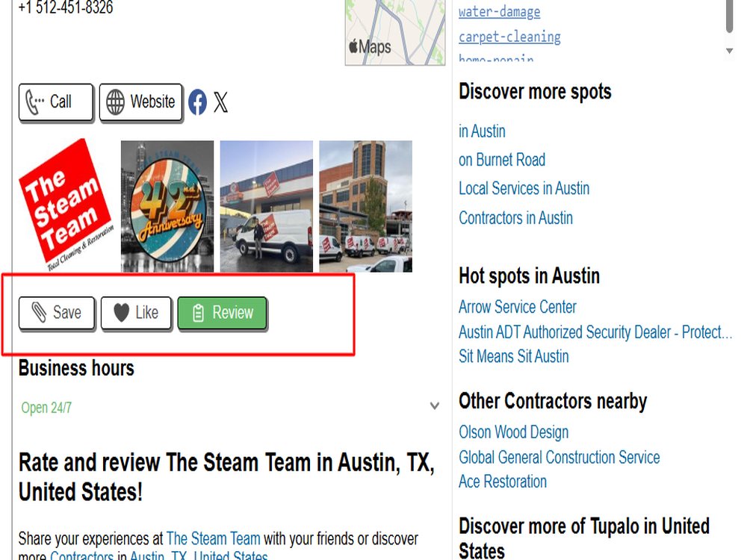
Task: Open the photo of the white van at storefront
Action: tap(267, 206)
